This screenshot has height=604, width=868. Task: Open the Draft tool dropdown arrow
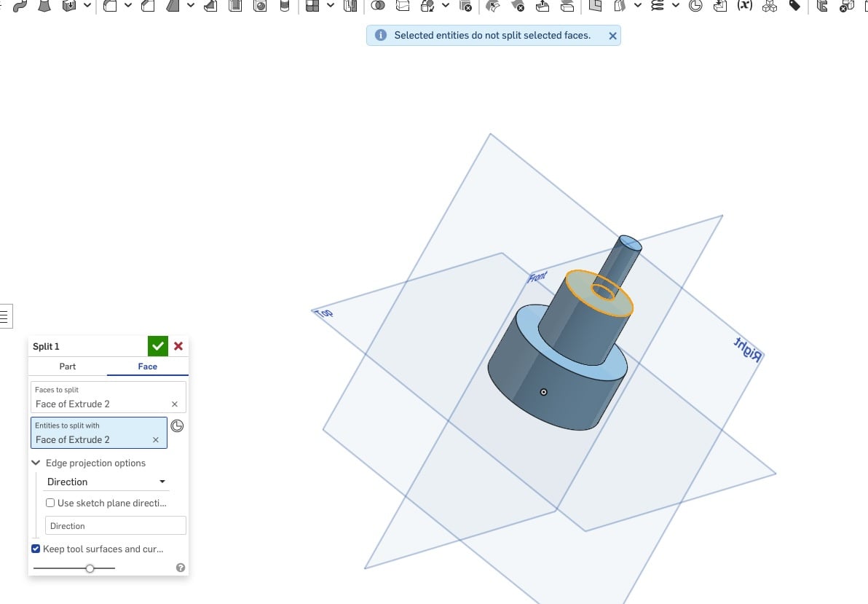click(x=191, y=6)
